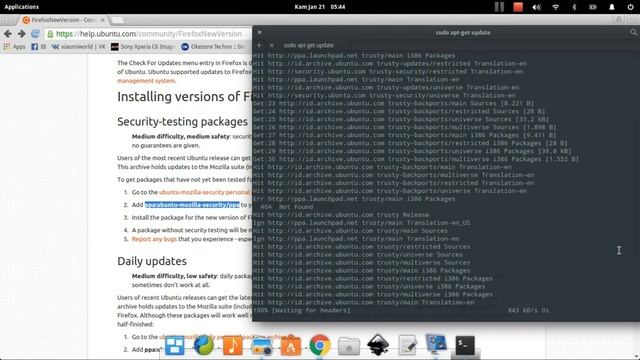The width and height of the screenshot is (640, 360).
Task: Open the Apps bookmarks shortcut
Action: pyautogui.click(x=14, y=47)
